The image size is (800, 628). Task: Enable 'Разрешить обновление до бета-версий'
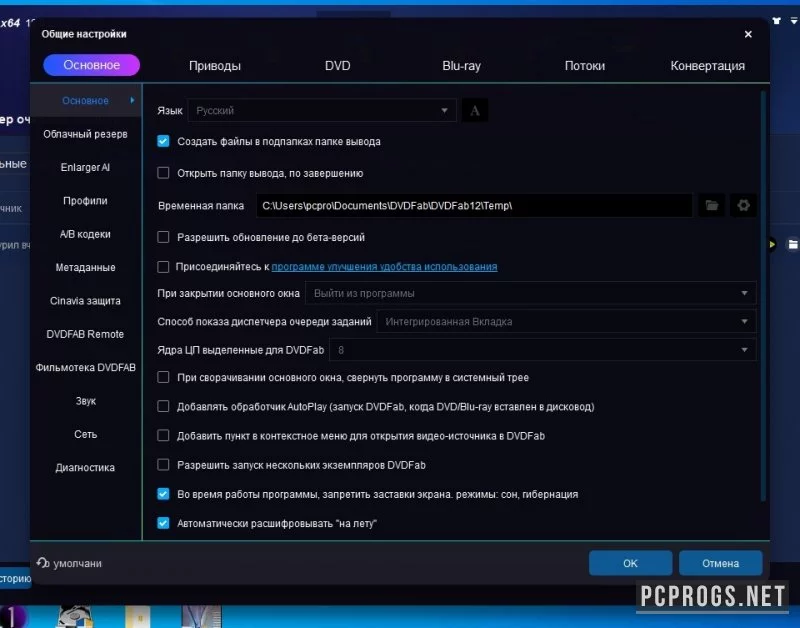[x=163, y=237]
